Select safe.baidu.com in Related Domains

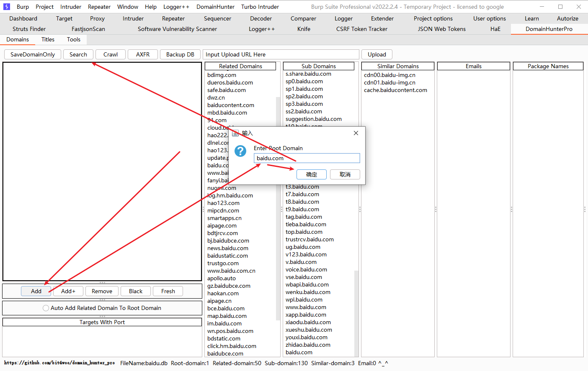[227, 90]
